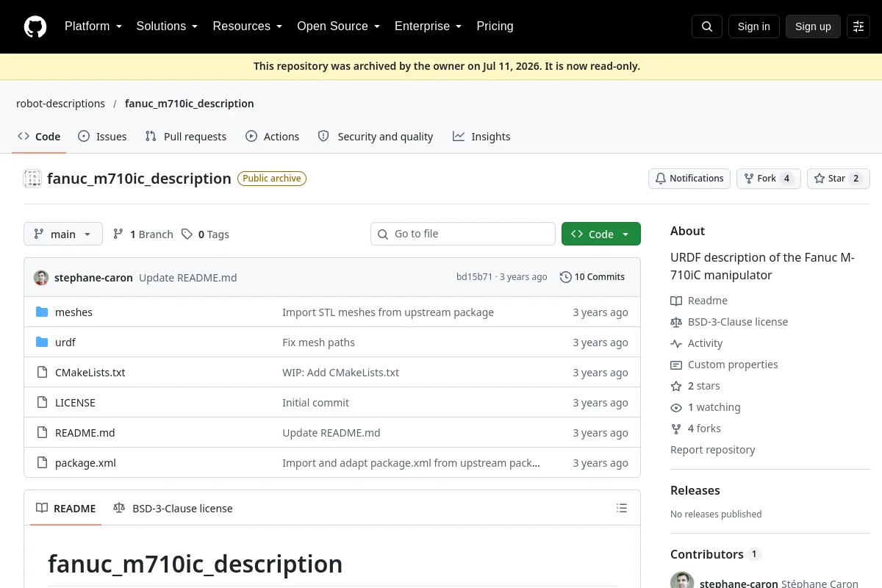Open the Pricing menu item
This screenshot has width=882, height=588.
495,26
